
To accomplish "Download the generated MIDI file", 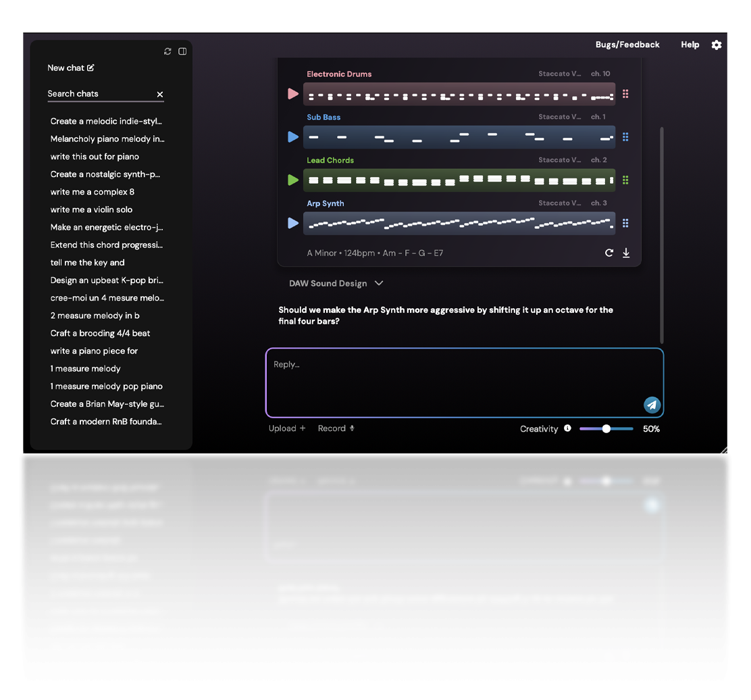I will tap(626, 253).
